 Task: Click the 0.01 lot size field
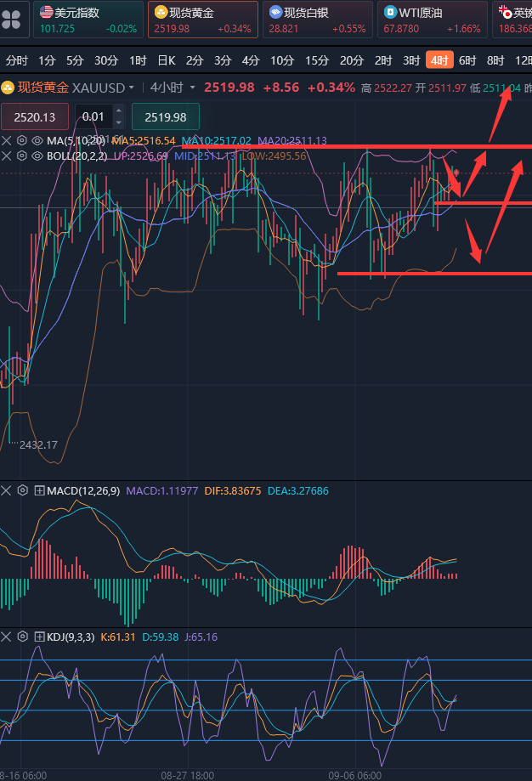tap(94, 117)
